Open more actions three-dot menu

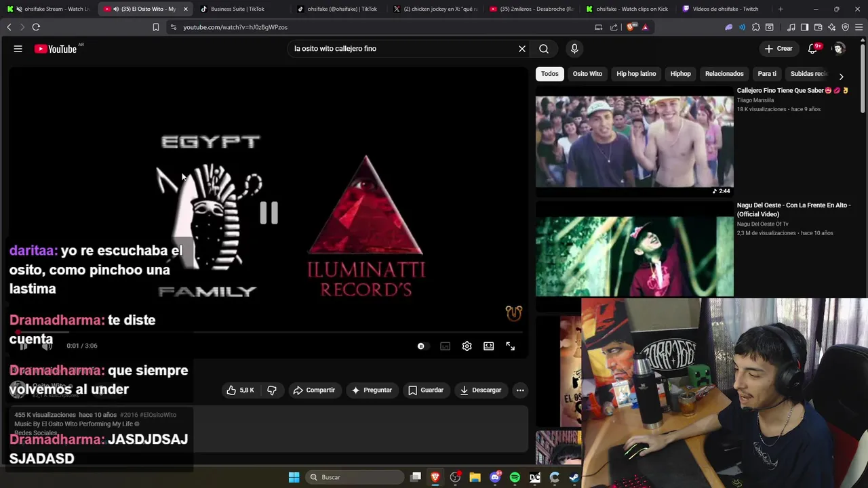520,390
